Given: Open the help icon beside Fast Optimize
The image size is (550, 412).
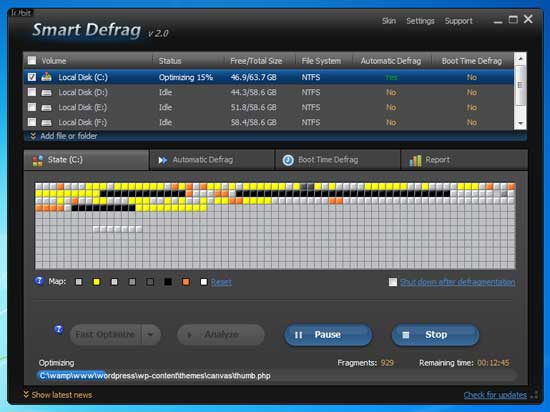Looking at the screenshot, I should 59,330.
